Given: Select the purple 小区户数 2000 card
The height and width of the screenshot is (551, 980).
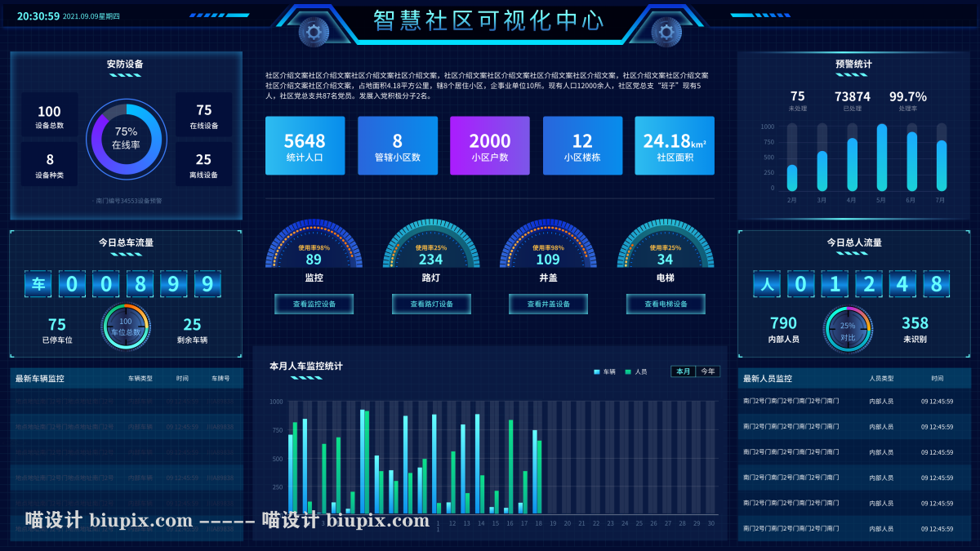Looking at the screenshot, I should click(x=489, y=146).
